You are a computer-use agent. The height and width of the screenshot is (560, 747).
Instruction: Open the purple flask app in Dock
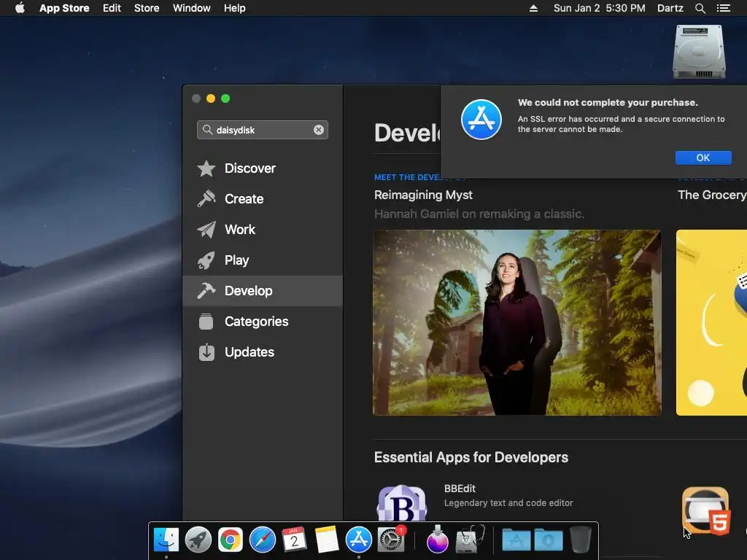coord(438,540)
